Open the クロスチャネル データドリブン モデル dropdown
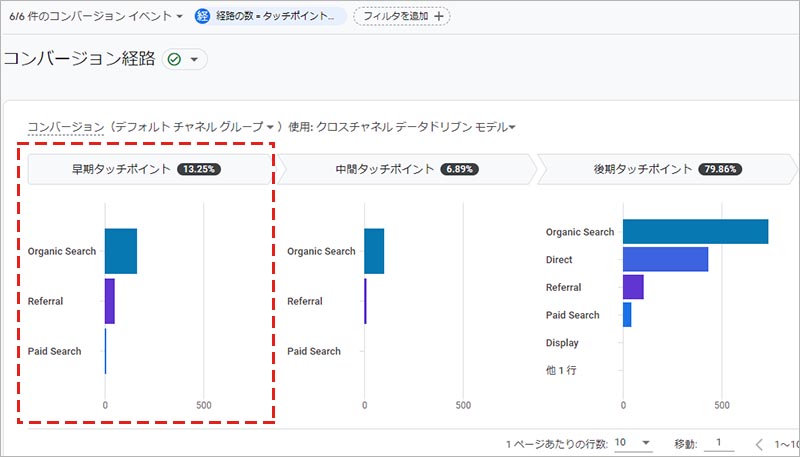This screenshot has width=800, height=457. 407,127
